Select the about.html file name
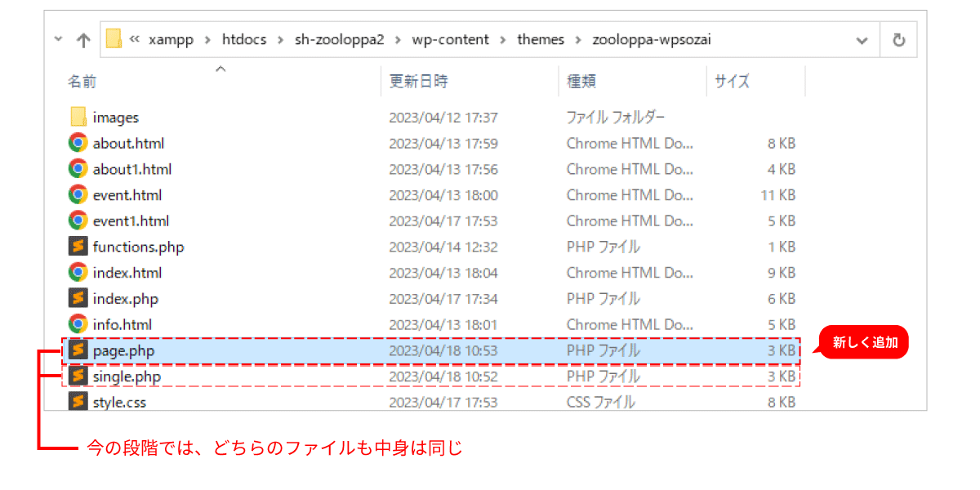 click(x=128, y=143)
